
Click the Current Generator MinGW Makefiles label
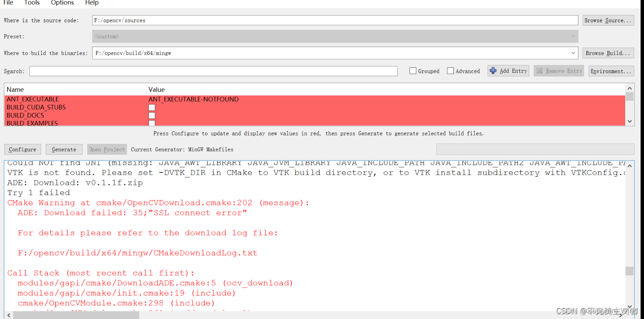[182, 149]
